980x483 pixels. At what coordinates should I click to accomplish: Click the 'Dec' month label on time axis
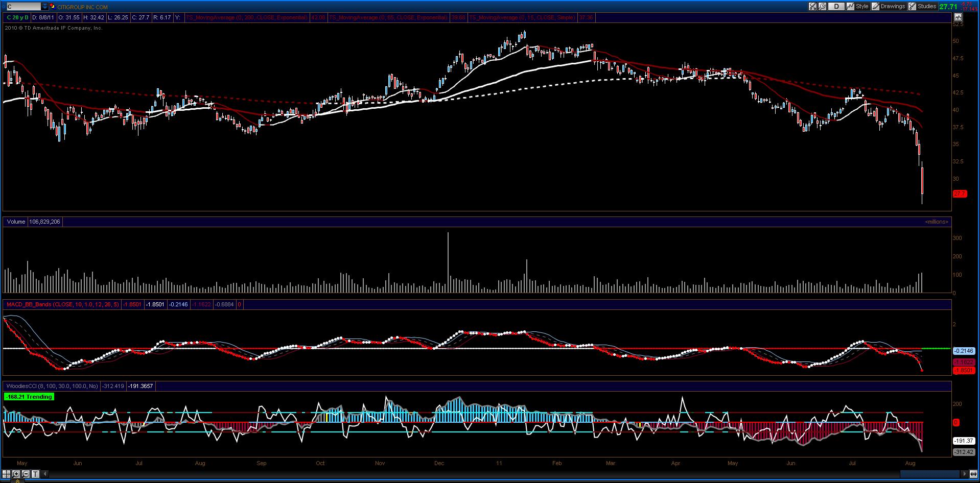(x=439, y=463)
